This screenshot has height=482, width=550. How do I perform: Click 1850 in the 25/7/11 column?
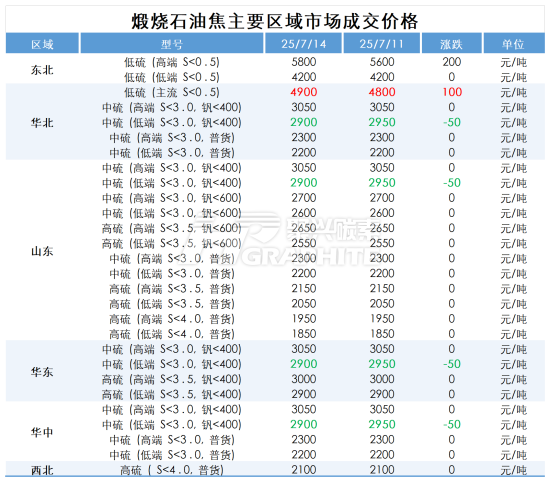click(382, 334)
